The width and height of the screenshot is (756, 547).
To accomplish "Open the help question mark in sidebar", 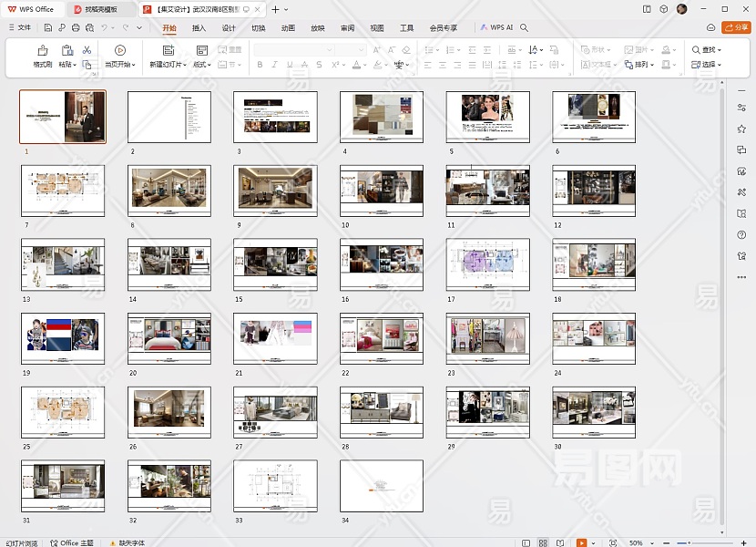I will [x=741, y=234].
